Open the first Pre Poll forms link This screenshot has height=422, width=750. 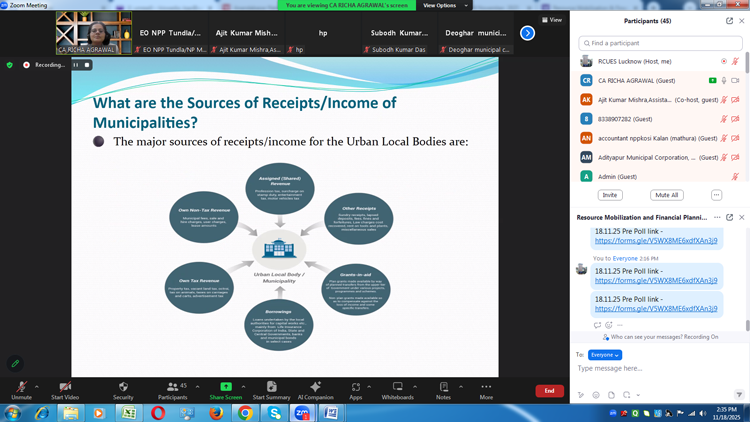656,241
